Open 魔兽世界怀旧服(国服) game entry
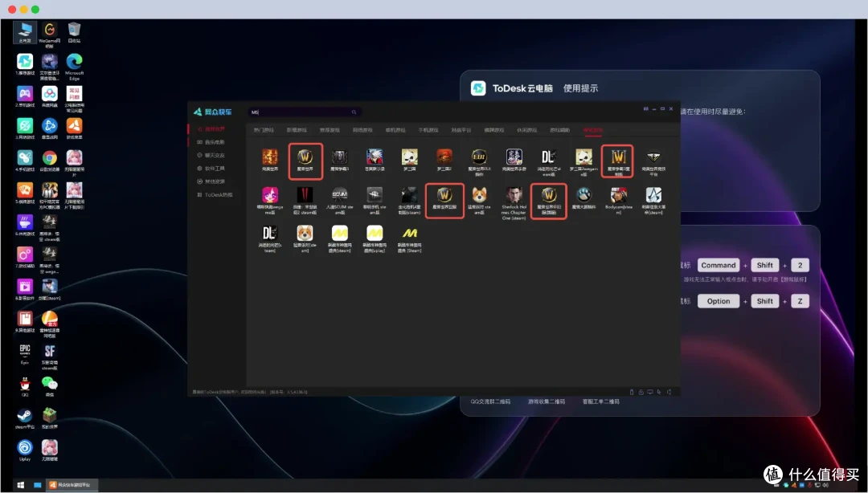Image resolution: width=868 pixels, height=493 pixels. point(549,195)
